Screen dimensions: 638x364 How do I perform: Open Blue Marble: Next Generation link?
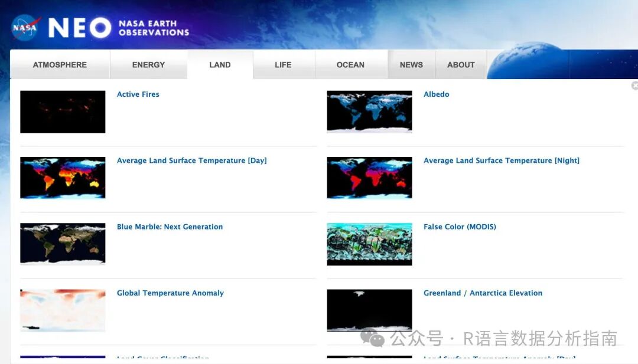pyautogui.click(x=170, y=227)
